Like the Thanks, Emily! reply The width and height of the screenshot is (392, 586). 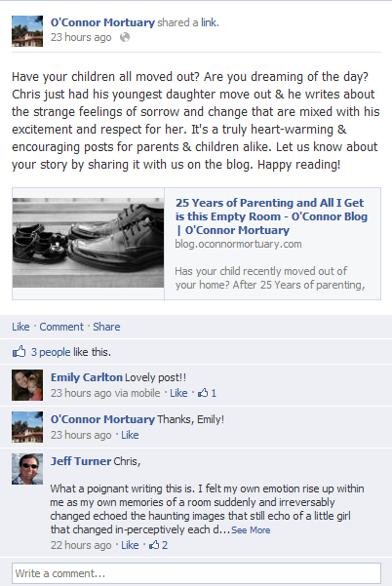coord(130,435)
